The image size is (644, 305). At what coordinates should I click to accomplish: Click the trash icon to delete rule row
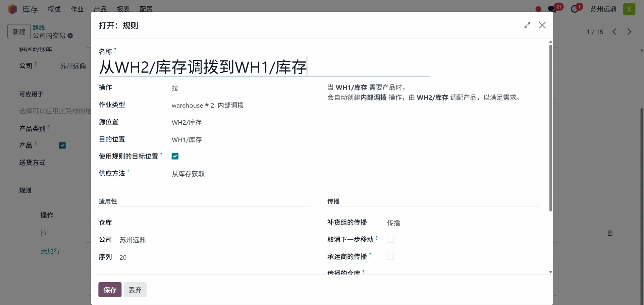pyautogui.click(x=610, y=233)
